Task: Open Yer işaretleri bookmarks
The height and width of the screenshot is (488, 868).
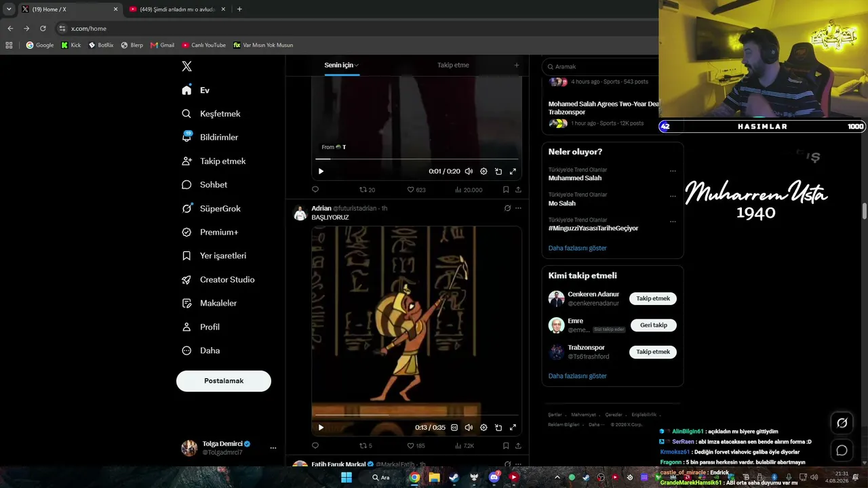Action: pyautogui.click(x=214, y=256)
